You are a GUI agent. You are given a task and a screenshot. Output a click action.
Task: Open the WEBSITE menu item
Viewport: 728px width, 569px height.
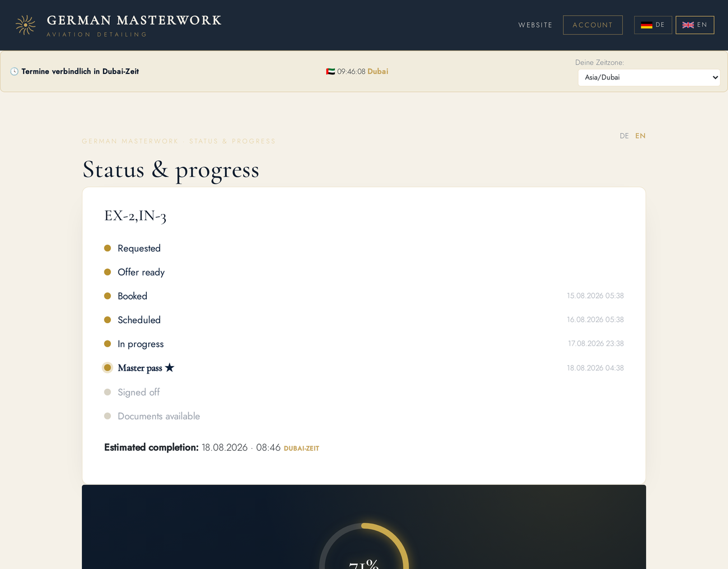(535, 25)
